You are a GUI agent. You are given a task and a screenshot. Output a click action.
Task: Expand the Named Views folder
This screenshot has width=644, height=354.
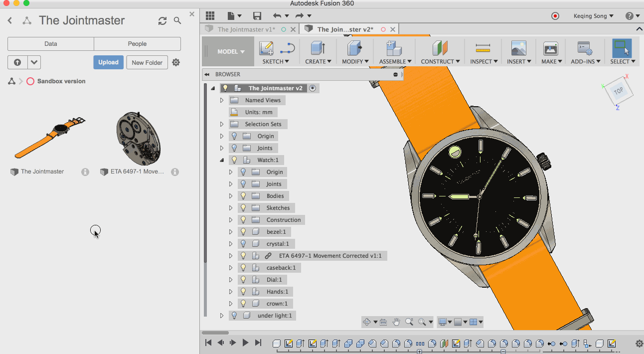(222, 100)
